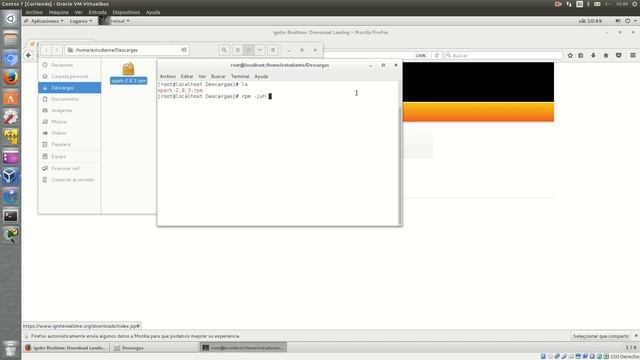Bookmark this page with star icon

[x=570, y=55]
